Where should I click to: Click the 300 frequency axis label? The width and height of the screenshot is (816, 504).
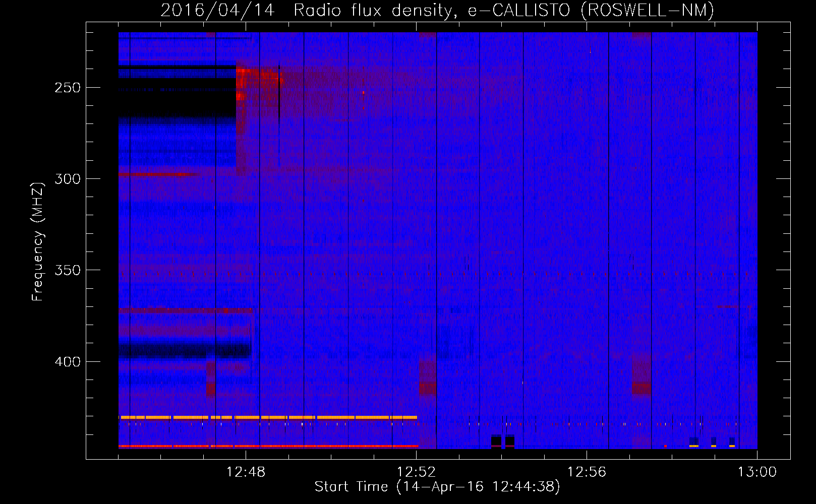coord(68,179)
